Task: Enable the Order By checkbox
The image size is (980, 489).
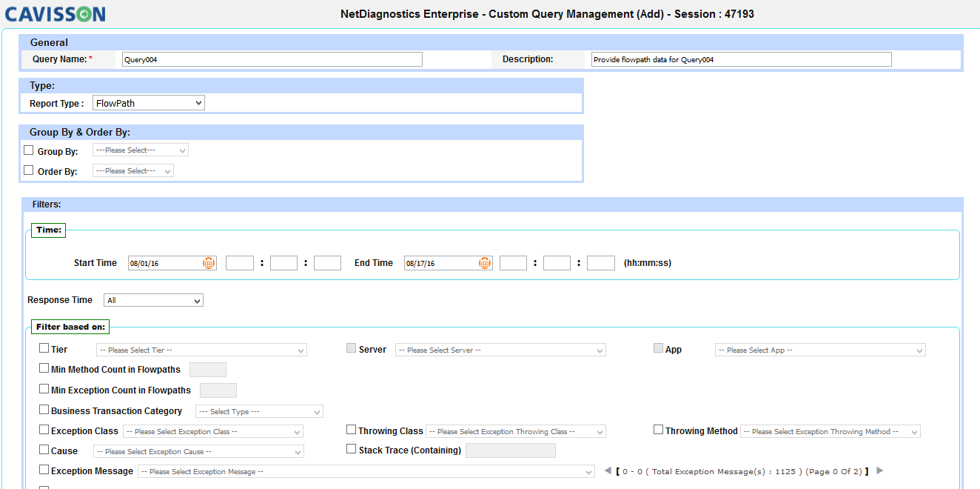Action: click(x=29, y=170)
